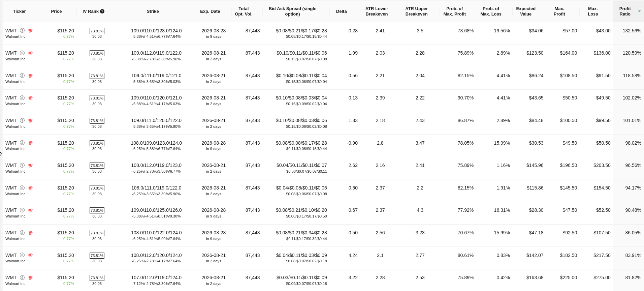Click dollar-sign icon in the 102.02% profit ratio row
The height and width of the screenshot is (291, 644).
(x=22, y=98)
